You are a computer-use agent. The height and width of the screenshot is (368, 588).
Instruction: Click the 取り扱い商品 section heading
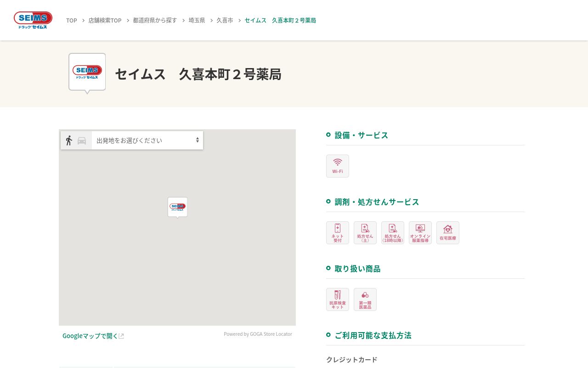[357, 268]
